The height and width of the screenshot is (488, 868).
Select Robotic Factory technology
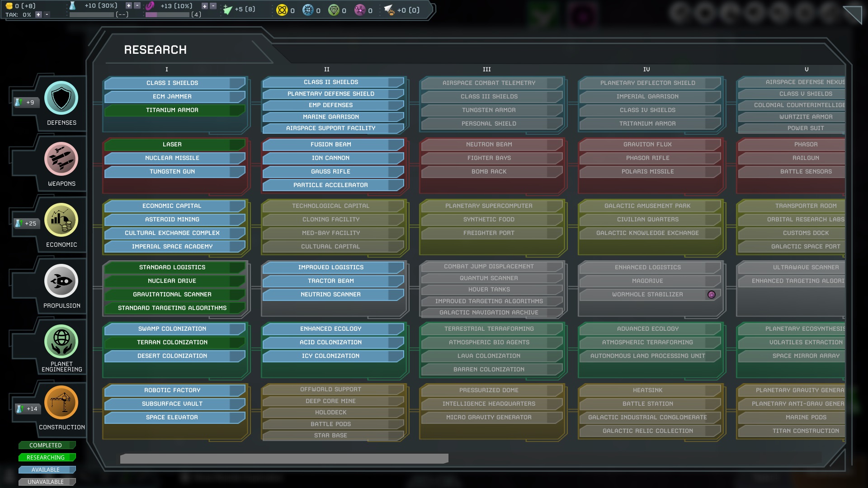tap(175, 390)
